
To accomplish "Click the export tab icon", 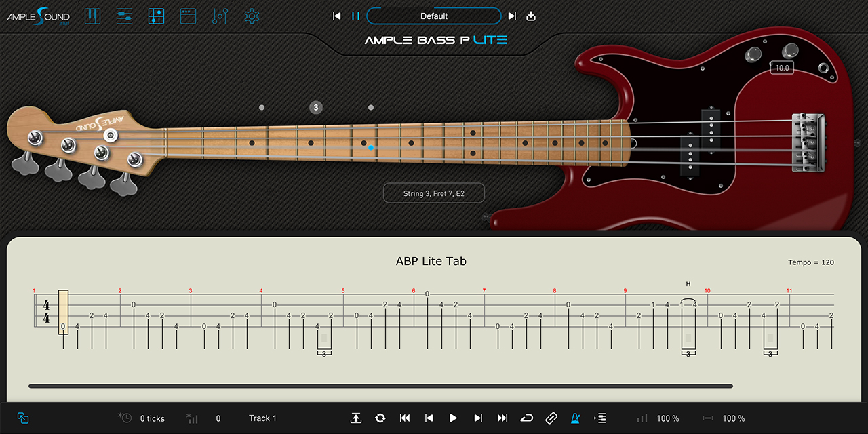I will tap(355, 418).
